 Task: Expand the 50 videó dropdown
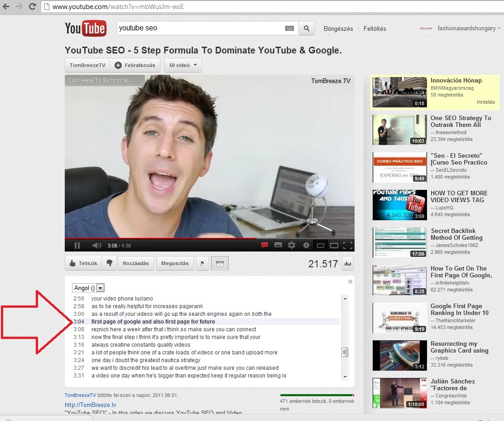click(x=183, y=65)
